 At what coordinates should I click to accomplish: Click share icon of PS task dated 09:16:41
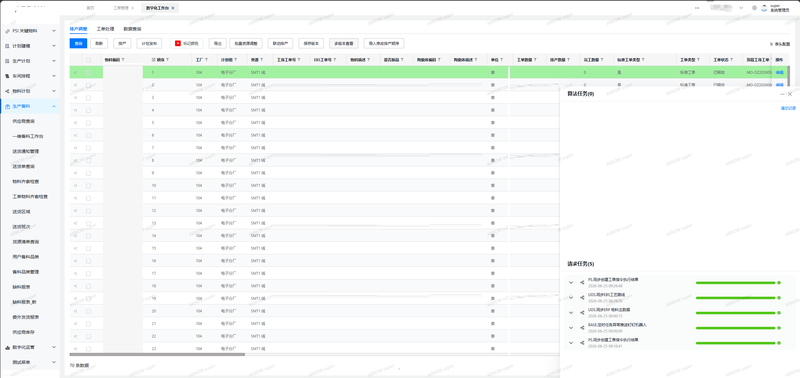pyautogui.click(x=582, y=343)
